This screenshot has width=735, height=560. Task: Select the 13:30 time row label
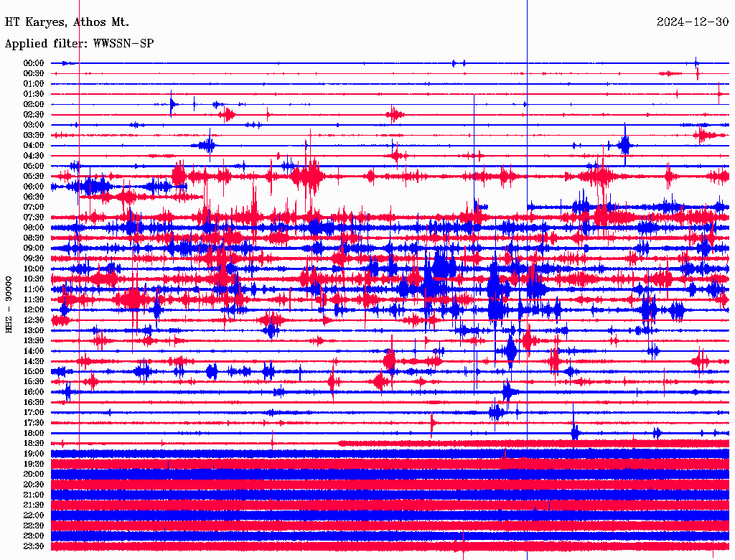click(34, 341)
